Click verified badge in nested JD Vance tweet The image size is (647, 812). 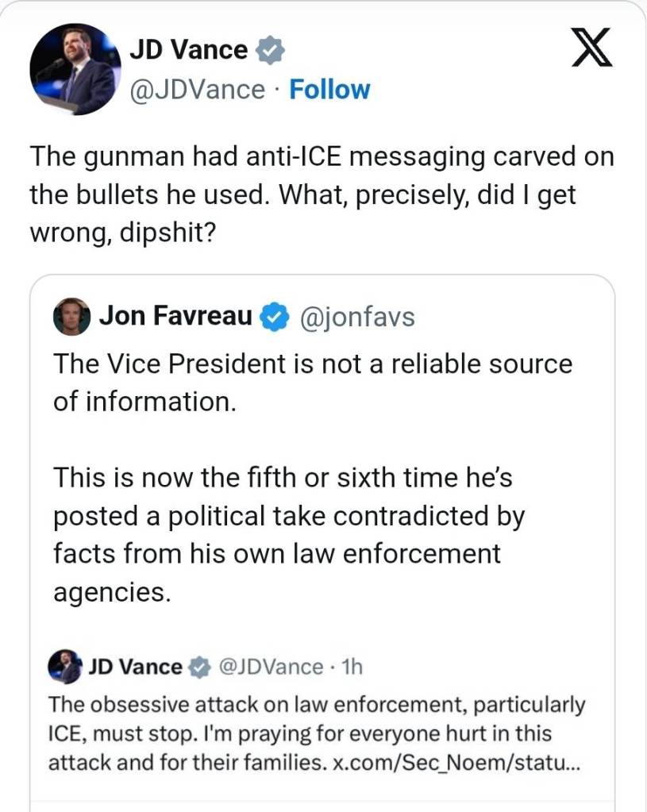click(x=199, y=667)
